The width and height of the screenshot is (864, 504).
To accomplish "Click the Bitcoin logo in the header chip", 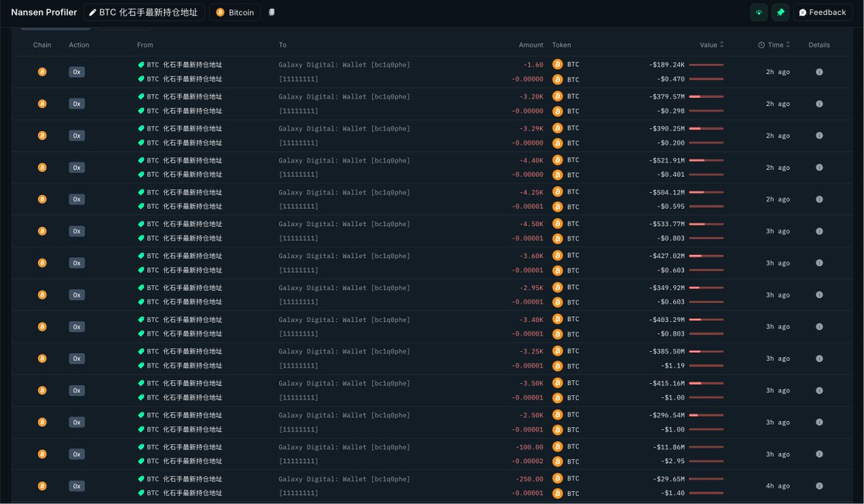I will (220, 12).
